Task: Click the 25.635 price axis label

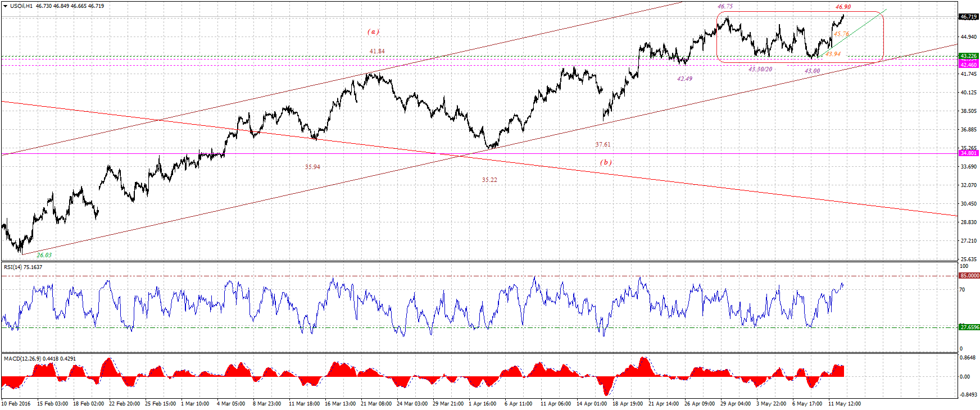Action: [x=968, y=259]
